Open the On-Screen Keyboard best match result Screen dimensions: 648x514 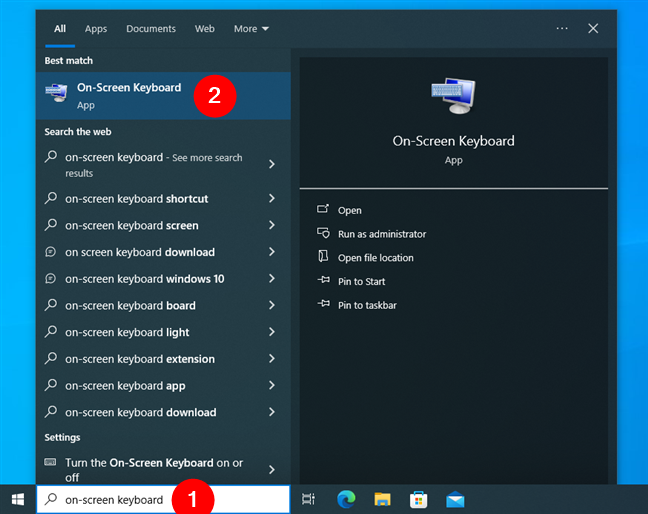pos(163,96)
